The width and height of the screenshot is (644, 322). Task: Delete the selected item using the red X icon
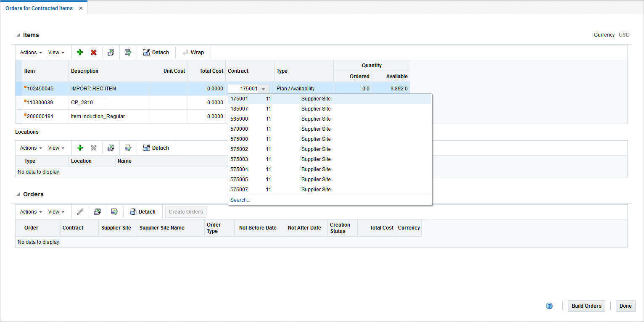(x=93, y=52)
